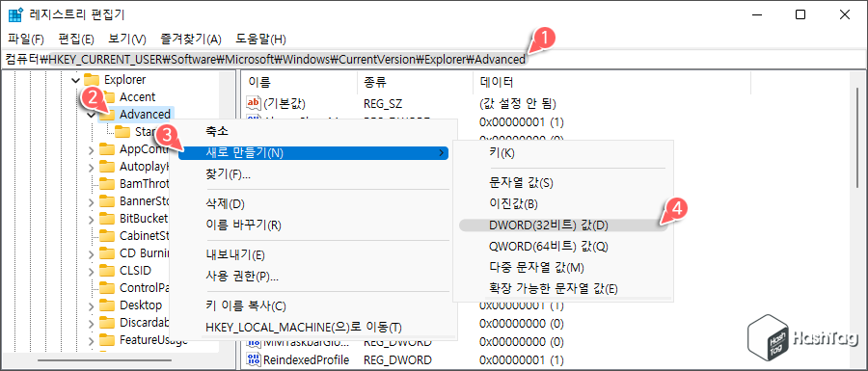
Task: Select the BamThrot folder icon
Action: pos(107,183)
